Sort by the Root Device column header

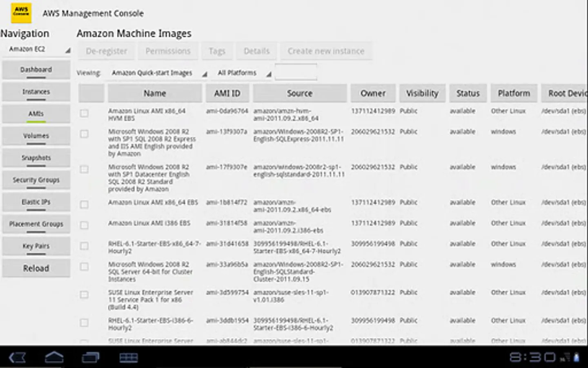coord(565,93)
